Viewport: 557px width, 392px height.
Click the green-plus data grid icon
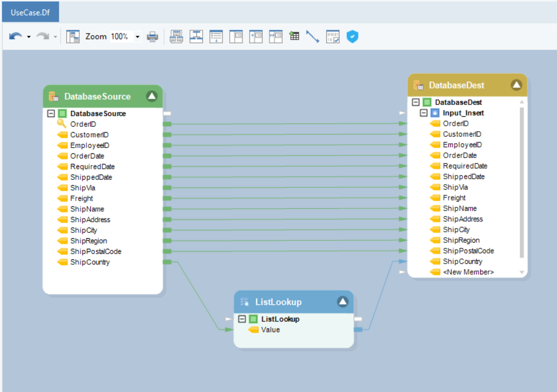[294, 37]
